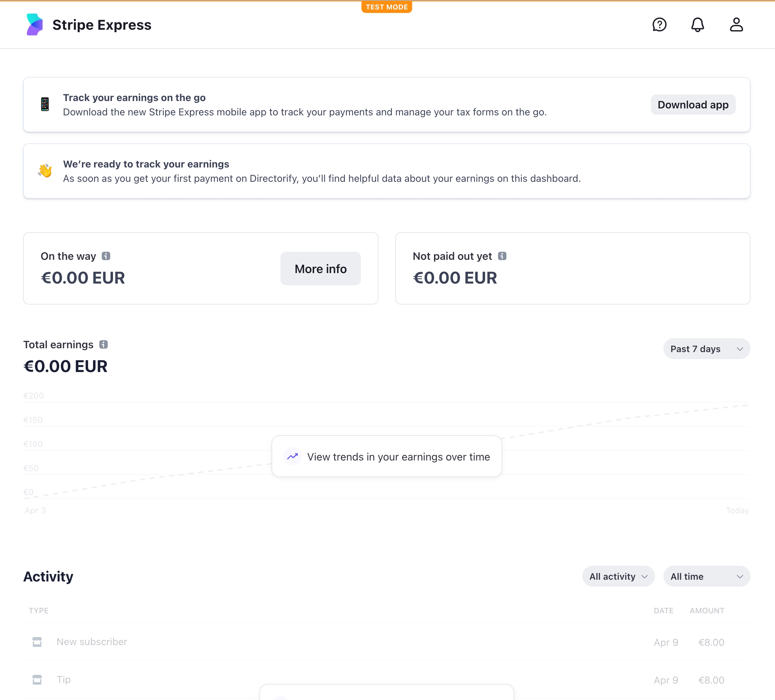Screen dimensions: 775x700
Task: Open the All time date filter
Action: [706, 576]
